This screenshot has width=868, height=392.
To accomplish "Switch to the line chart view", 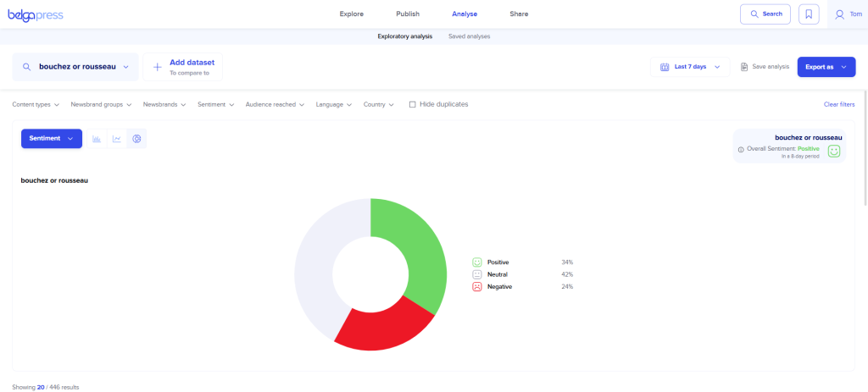I will (117, 139).
